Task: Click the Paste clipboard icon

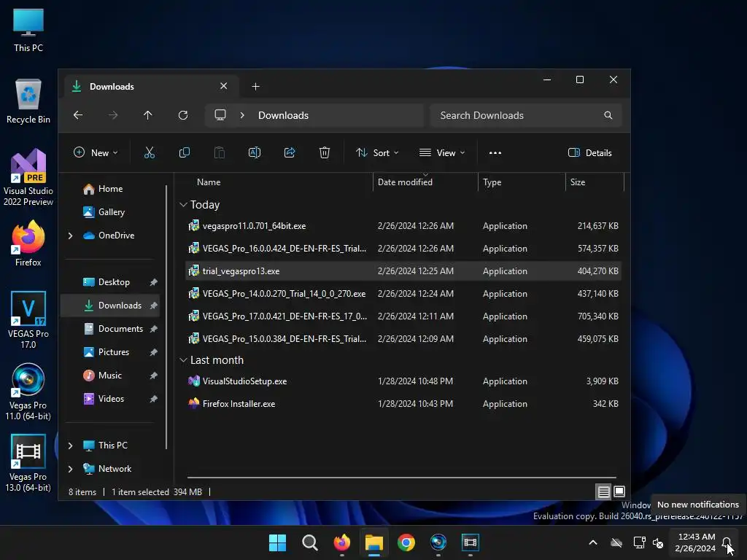Action: click(x=219, y=153)
